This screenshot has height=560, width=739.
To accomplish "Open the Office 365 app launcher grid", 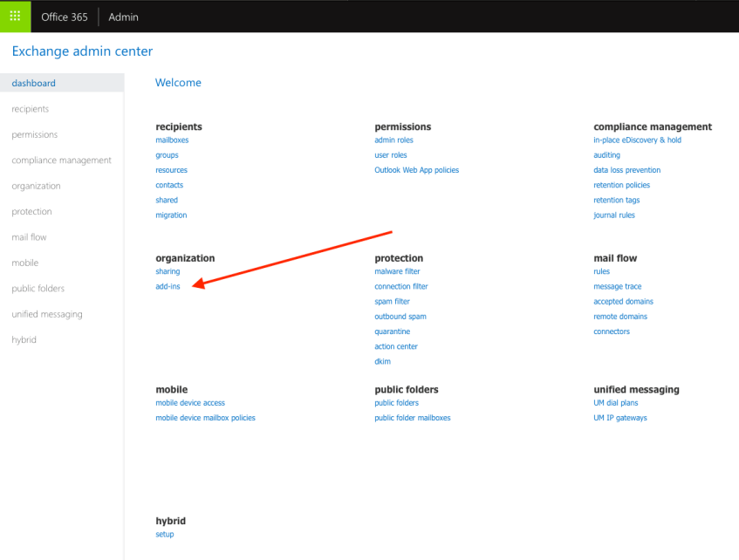I will coord(15,17).
